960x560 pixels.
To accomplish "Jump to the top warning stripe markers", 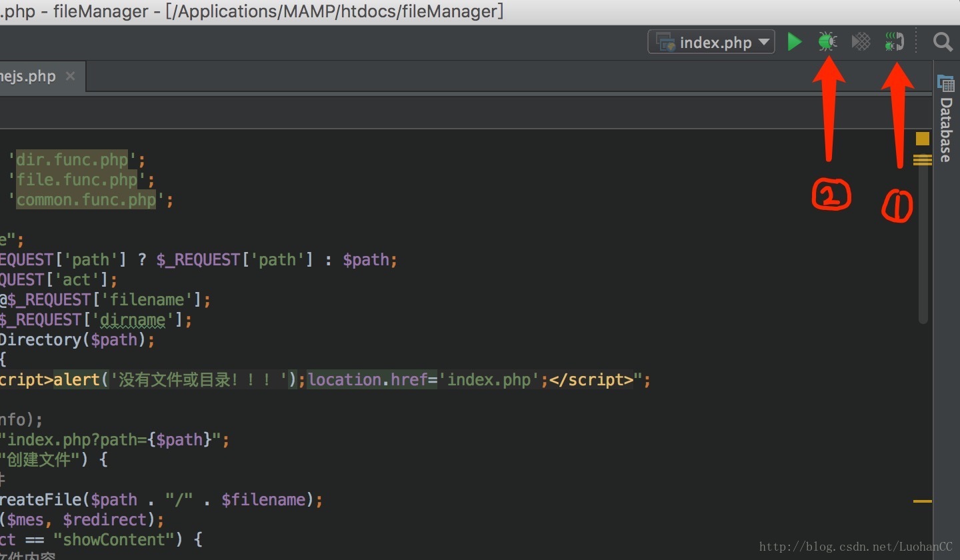I will click(922, 159).
